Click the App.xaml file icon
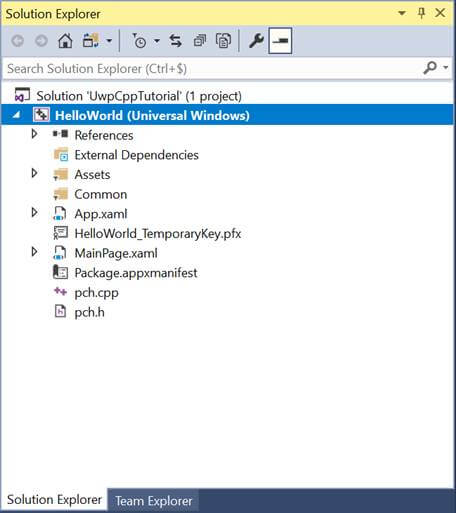 tap(60, 214)
